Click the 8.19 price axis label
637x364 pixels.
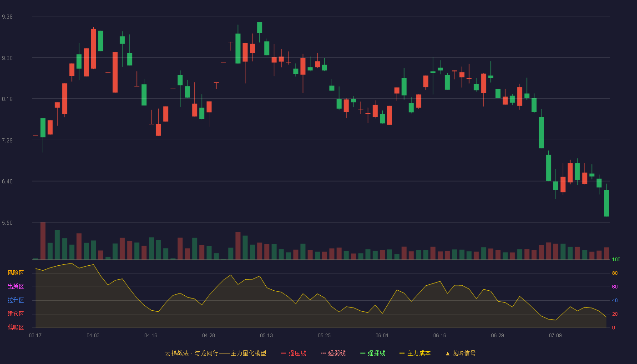point(7,99)
